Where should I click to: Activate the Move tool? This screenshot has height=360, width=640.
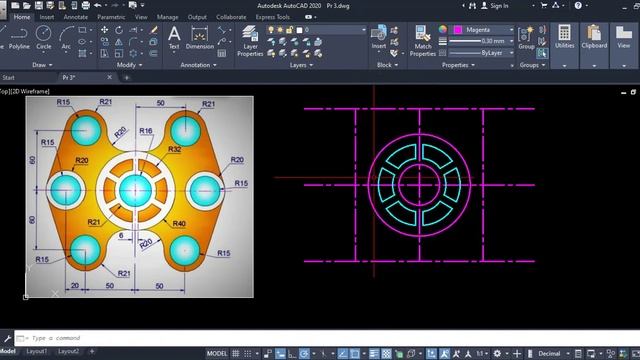point(104,30)
